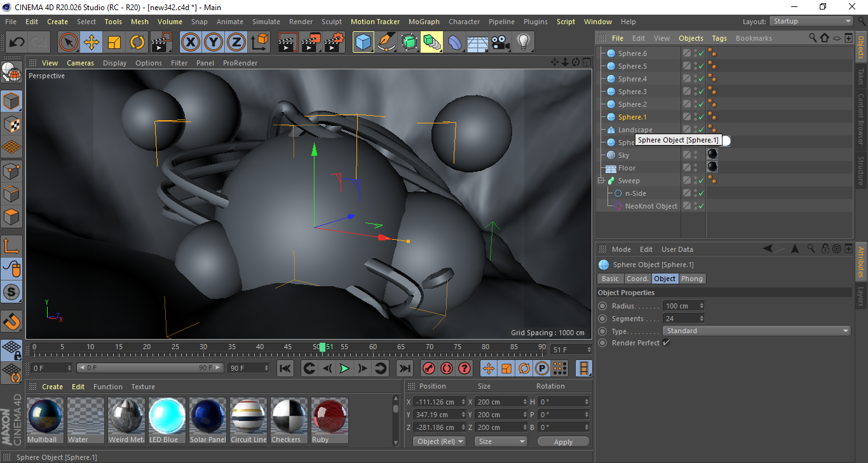This screenshot has height=463, width=868.
Task: Open materials Create menu
Action: click(53, 387)
